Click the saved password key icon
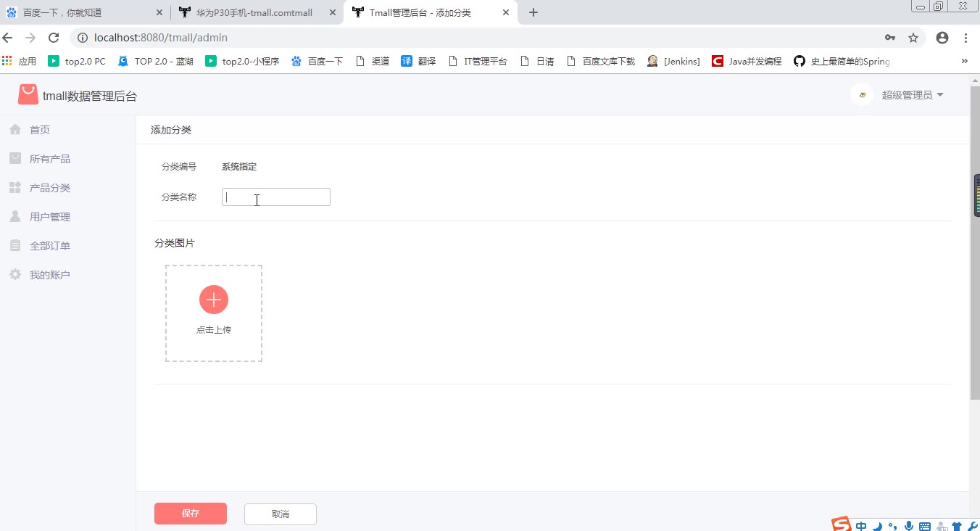This screenshot has width=980, height=531. pos(890,38)
